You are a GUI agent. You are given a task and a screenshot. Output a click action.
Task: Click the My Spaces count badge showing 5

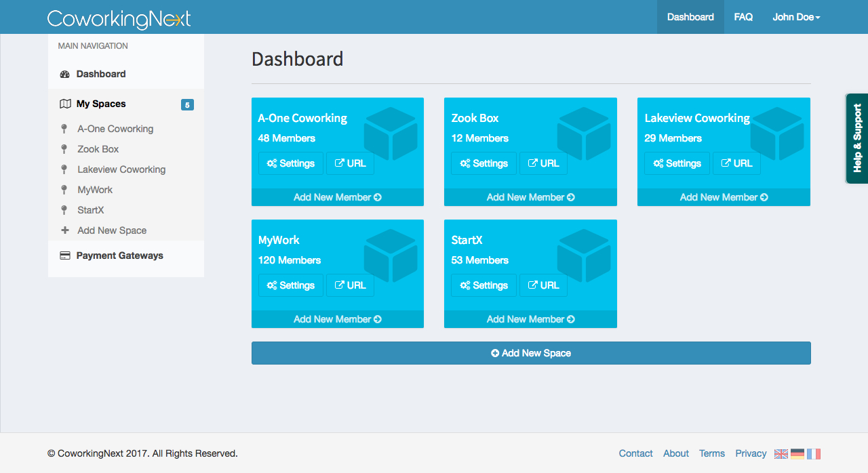pyautogui.click(x=187, y=104)
